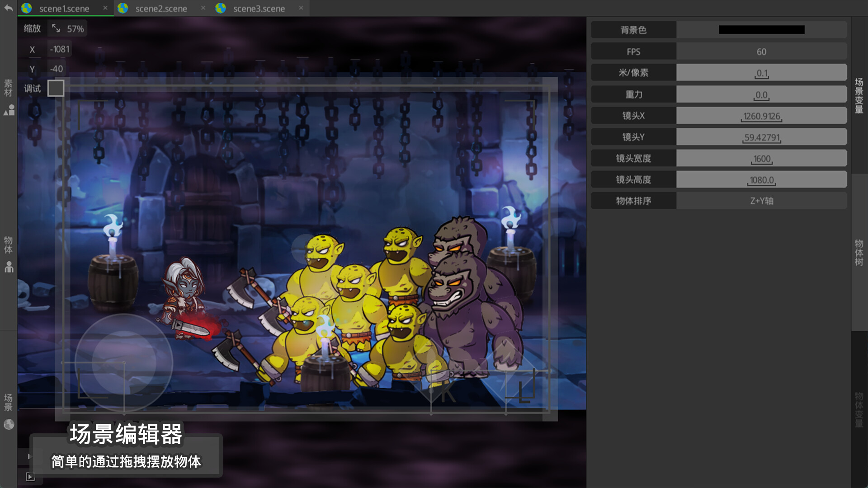The width and height of the screenshot is (868, 488).
Task: Click the black 背景色 color swatch
Action: tap(761, 30)
